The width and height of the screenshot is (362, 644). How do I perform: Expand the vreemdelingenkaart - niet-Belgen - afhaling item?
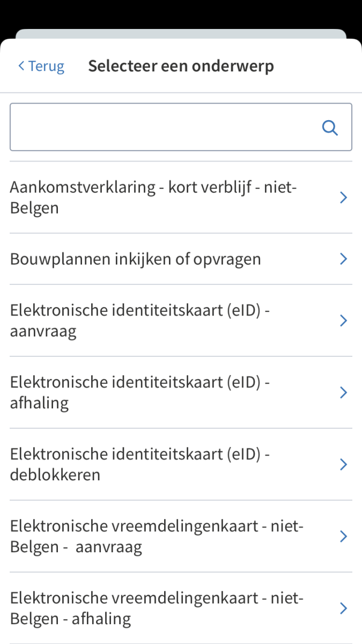156,608
